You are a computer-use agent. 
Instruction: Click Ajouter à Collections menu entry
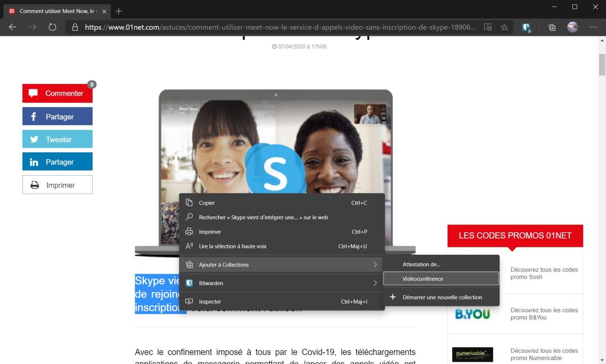tap(282, 265)
